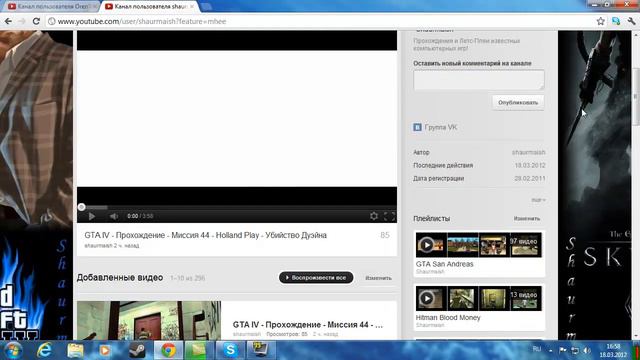Play the GTA San Andreas playlist

coord(427,245)
